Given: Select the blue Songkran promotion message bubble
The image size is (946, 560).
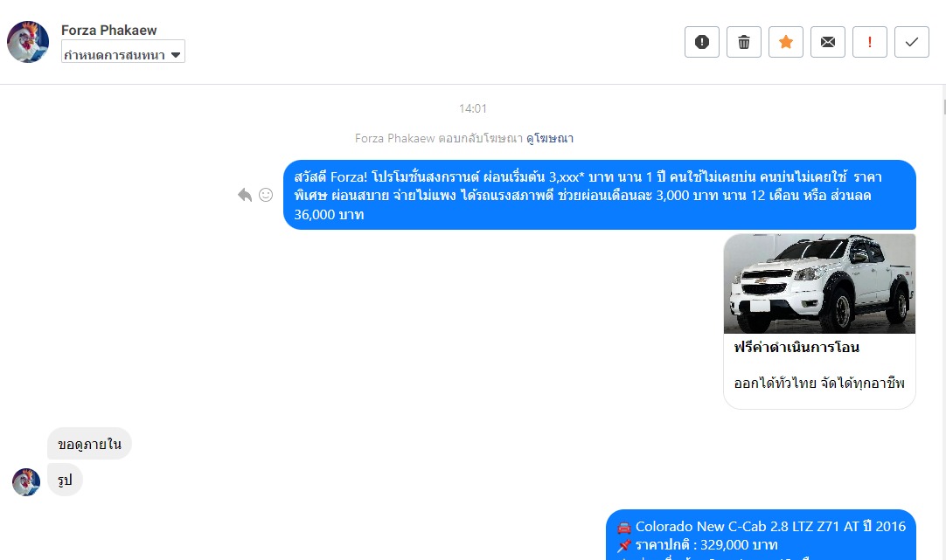Looking at the screenshot, I should (x=600, y=196).
